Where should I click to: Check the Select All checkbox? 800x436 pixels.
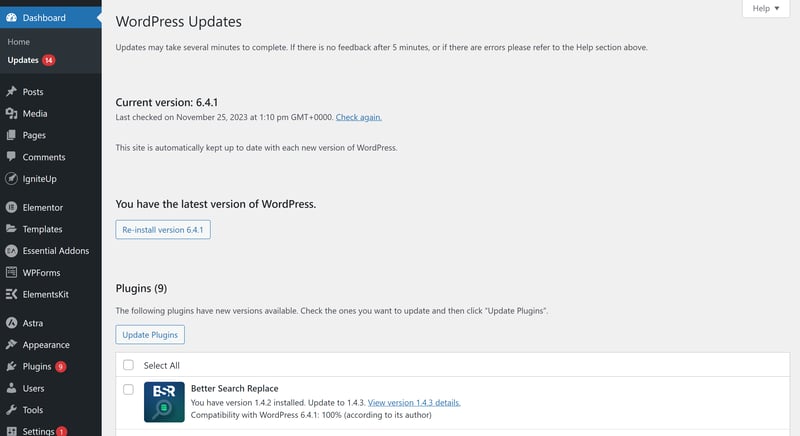[x=128, y=366]
